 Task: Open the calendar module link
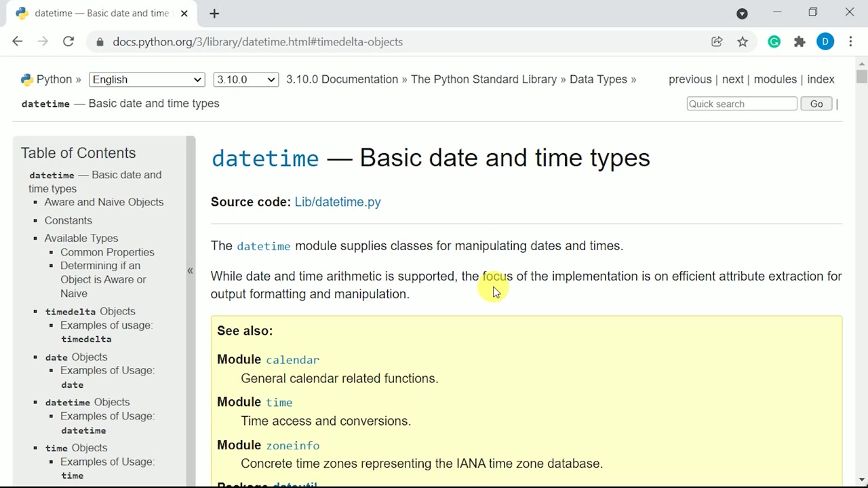[x=292, y=360]
